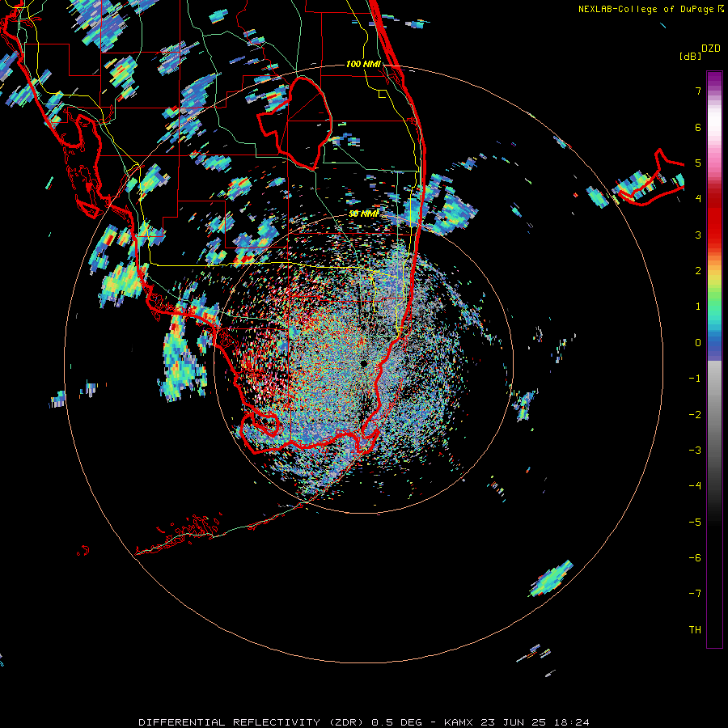Click the 6 value on the color scale

point(698,127)
